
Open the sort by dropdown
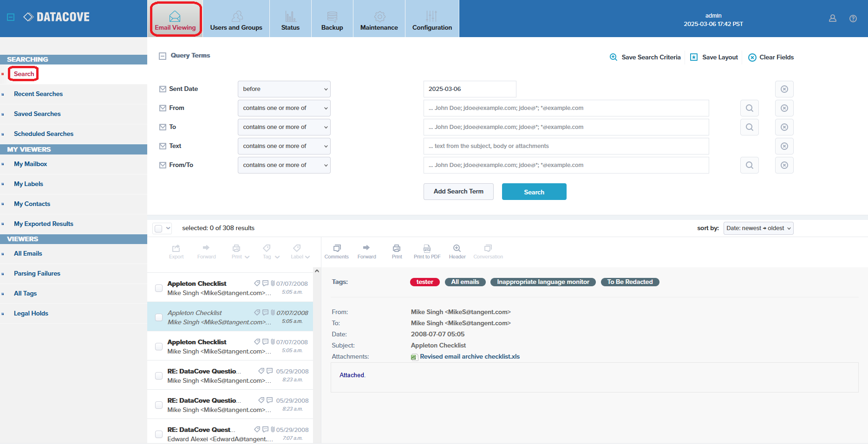coord(758,228)
